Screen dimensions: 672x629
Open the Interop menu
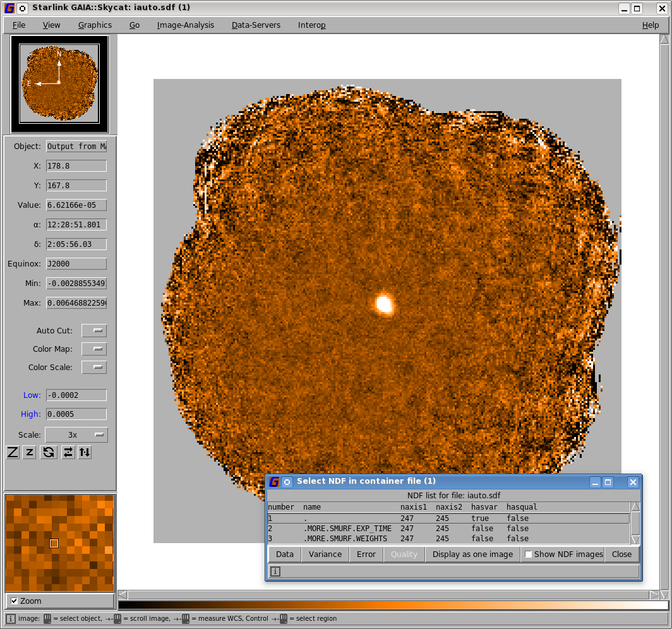311,25
